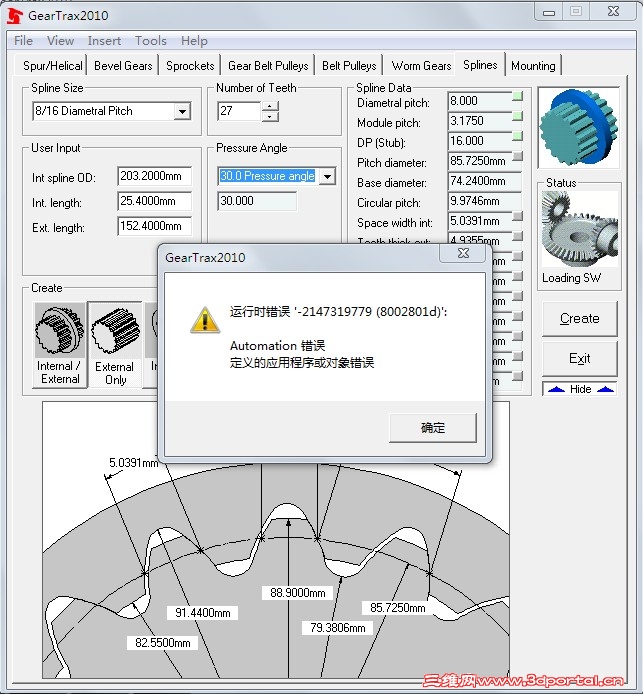Click the Create button

coord(579,318)
